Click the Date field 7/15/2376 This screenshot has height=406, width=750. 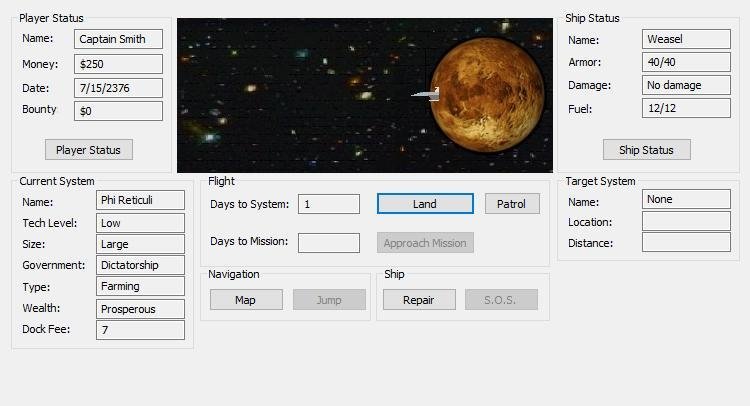[118, 88]
